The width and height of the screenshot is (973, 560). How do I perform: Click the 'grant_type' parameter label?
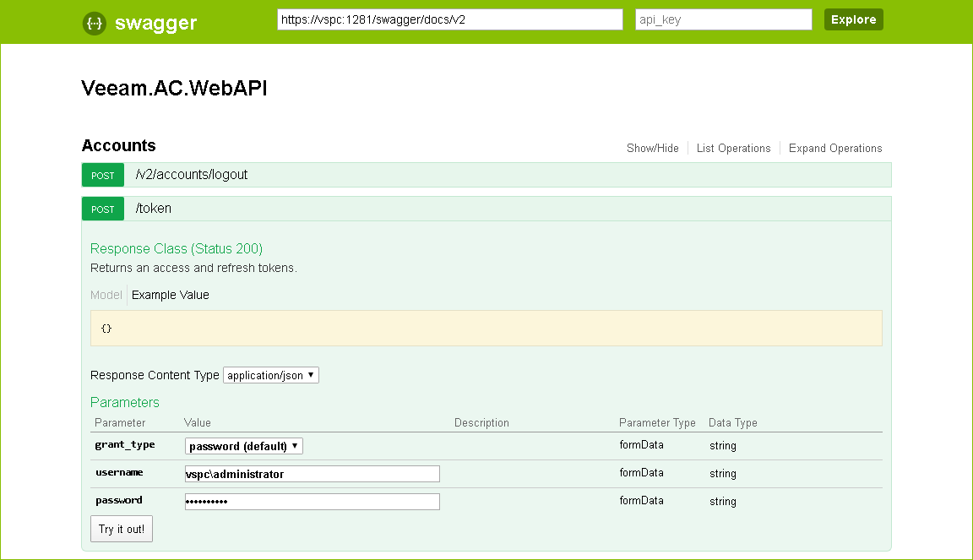pyautogui.click(x=125, y=445)
